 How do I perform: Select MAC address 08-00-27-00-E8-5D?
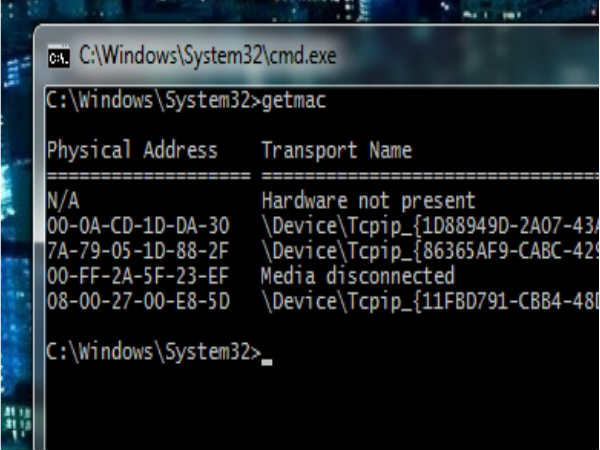(x=138, y=301)
